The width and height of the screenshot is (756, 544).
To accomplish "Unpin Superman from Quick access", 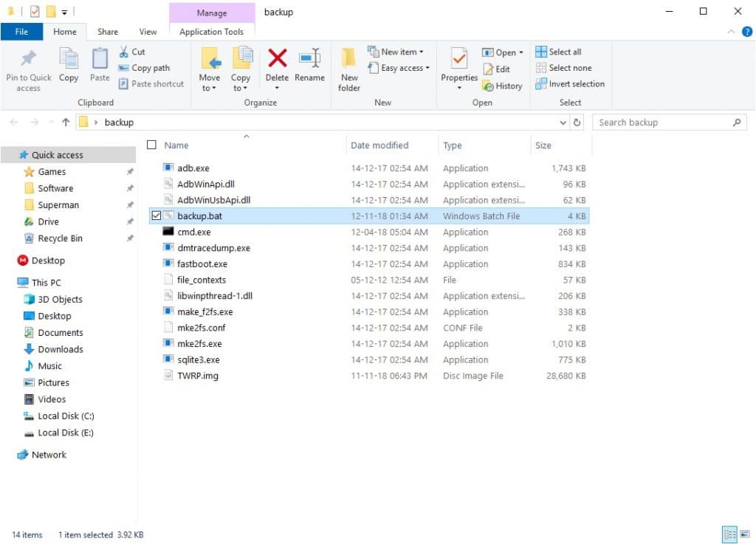I will [130, 204].
